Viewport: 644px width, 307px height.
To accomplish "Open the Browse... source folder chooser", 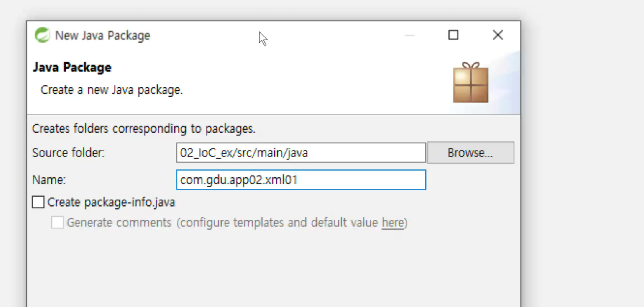I will (x=471, y=153).
